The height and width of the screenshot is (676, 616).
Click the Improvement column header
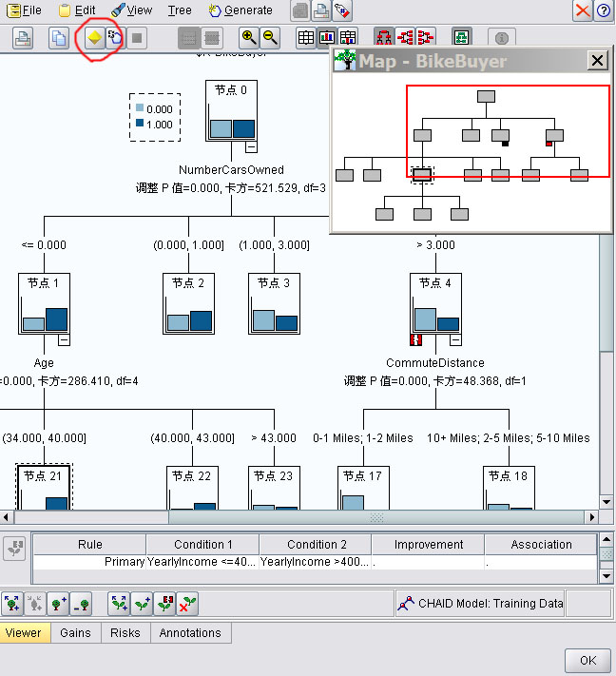point(428,545)
